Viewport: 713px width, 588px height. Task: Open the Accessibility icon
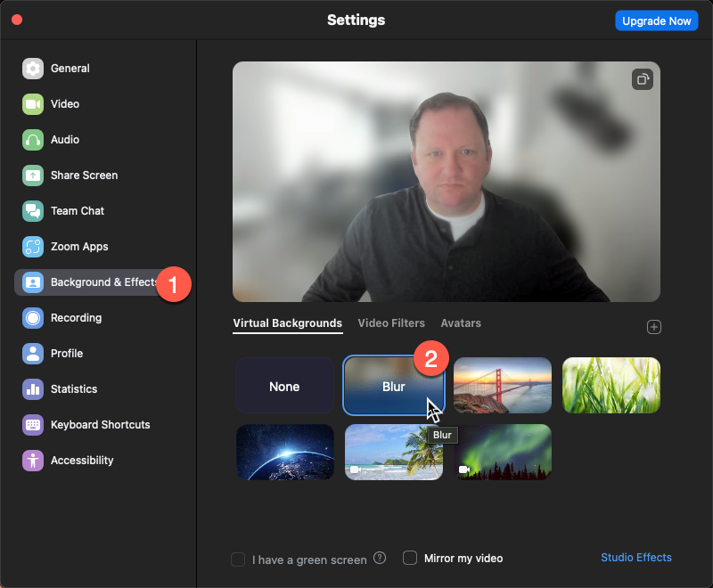[x=33, y=461]
